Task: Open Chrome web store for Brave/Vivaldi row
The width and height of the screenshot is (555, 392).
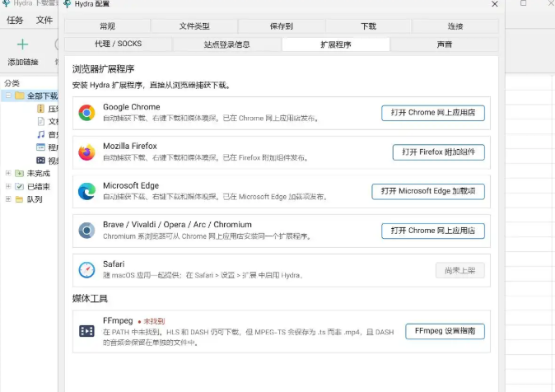Action: pyautogui.click(x=433, y=231)
